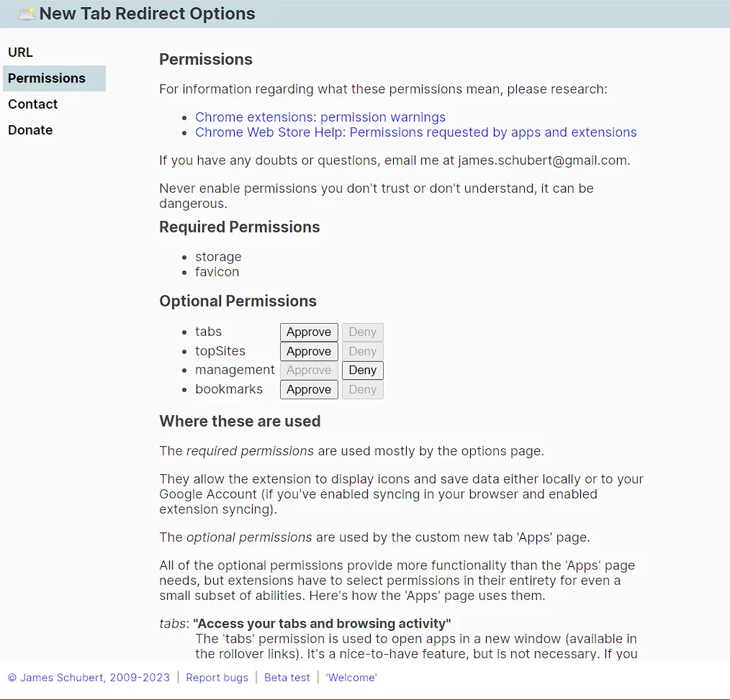730x700 pixels.
Task: Approve the tabs permission
Action: (x=309, y=332)
